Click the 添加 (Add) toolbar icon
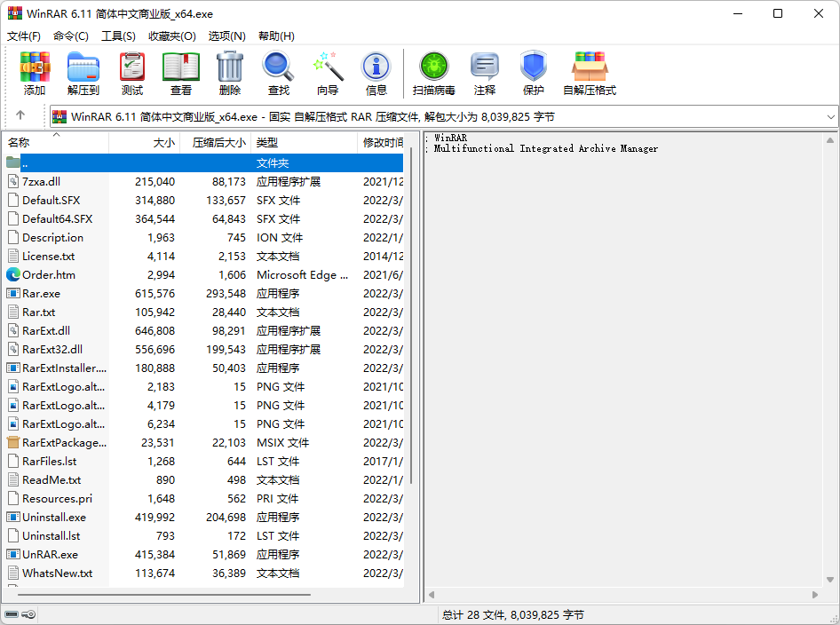 [x=35, y=67]
